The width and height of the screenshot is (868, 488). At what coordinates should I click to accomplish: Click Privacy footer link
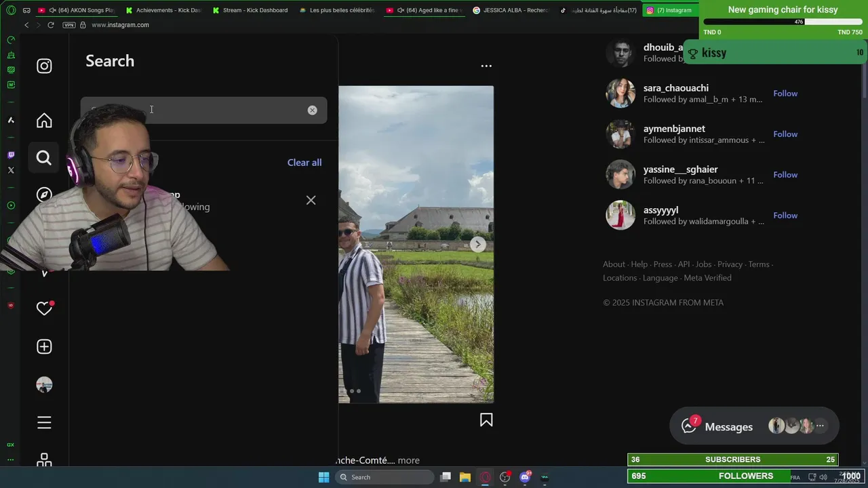tap(730, 264)
